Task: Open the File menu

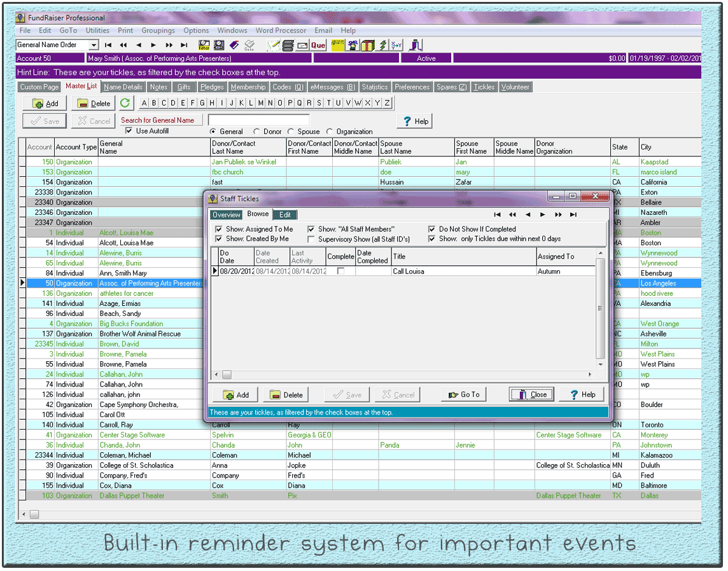Action: tap(25, 31)
